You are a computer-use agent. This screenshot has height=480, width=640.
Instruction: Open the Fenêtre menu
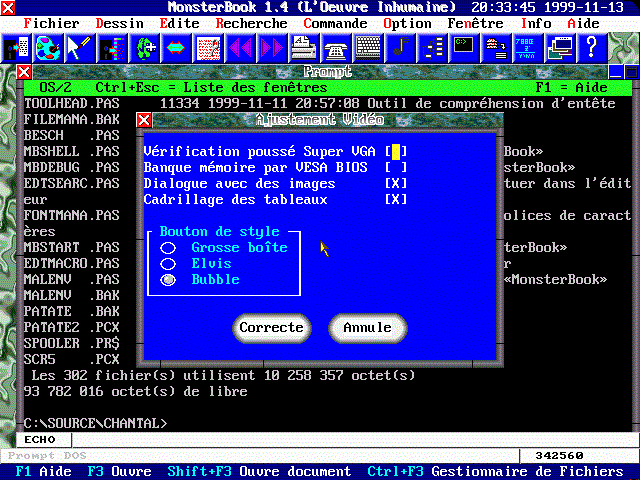[x=476, y=24]
